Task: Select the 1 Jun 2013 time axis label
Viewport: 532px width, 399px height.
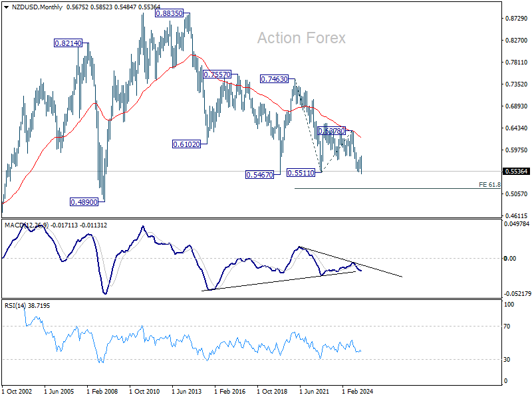Action: click(x=187, y=391)
